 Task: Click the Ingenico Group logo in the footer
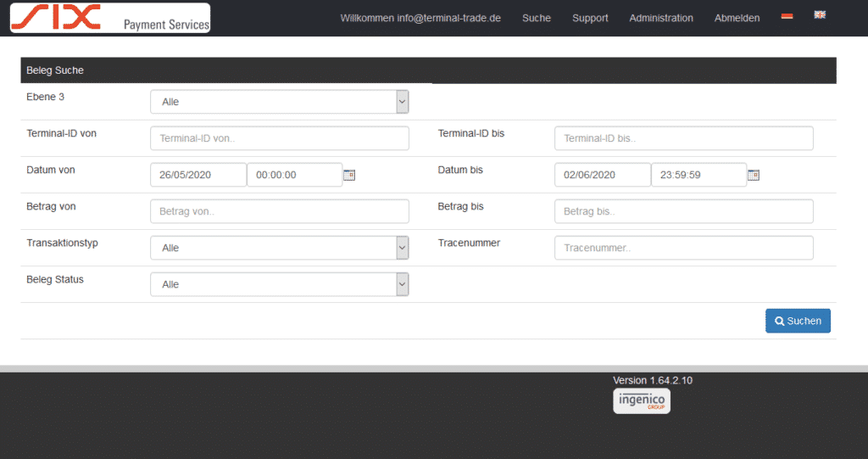642,400
